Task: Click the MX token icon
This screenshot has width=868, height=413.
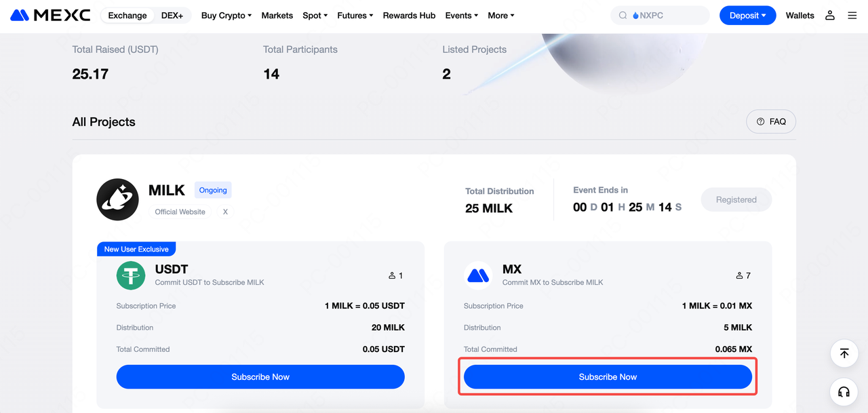Action: coord(478,275)
